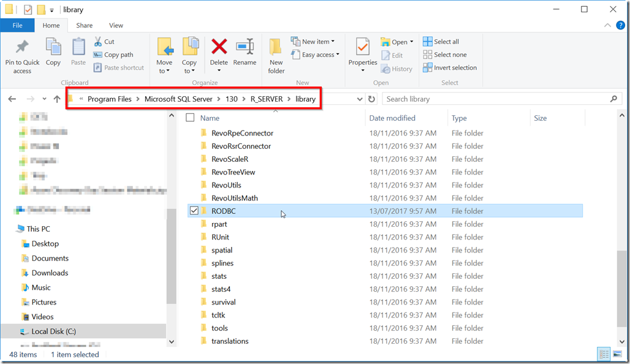
Task: Click Microsoft SQL Server breadcrumb
Action: (x=178, y=99)
